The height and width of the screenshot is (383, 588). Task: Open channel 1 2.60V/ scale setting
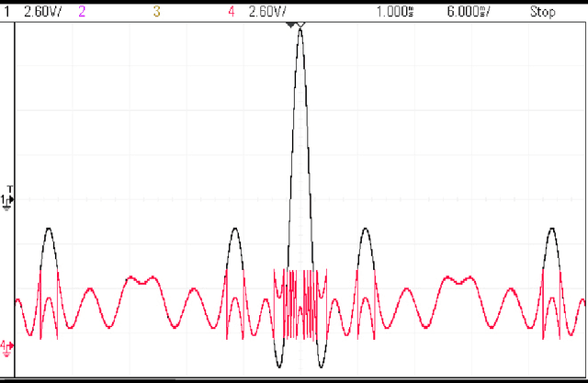41,11
